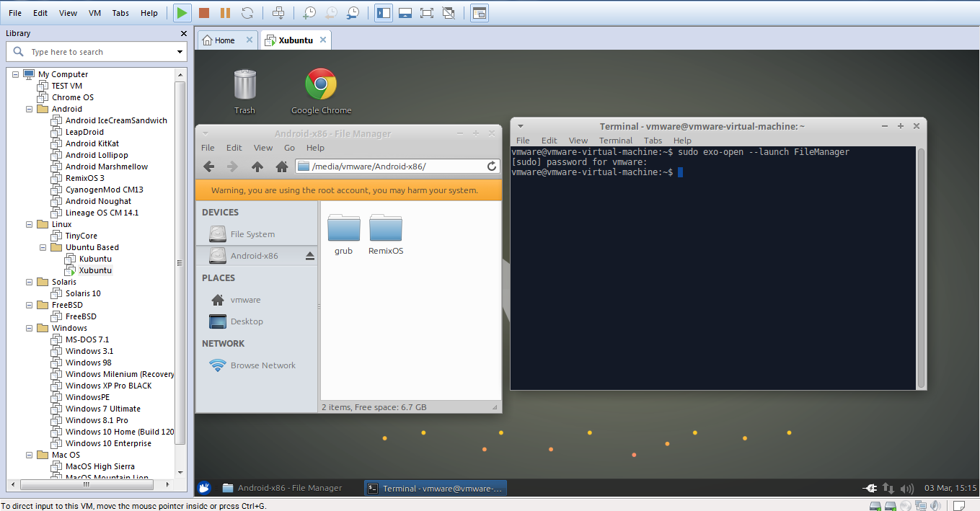Viewport: 980px width, 511px height.
Task: Collapse the Android folder in library tree
Action: (30, 109)
